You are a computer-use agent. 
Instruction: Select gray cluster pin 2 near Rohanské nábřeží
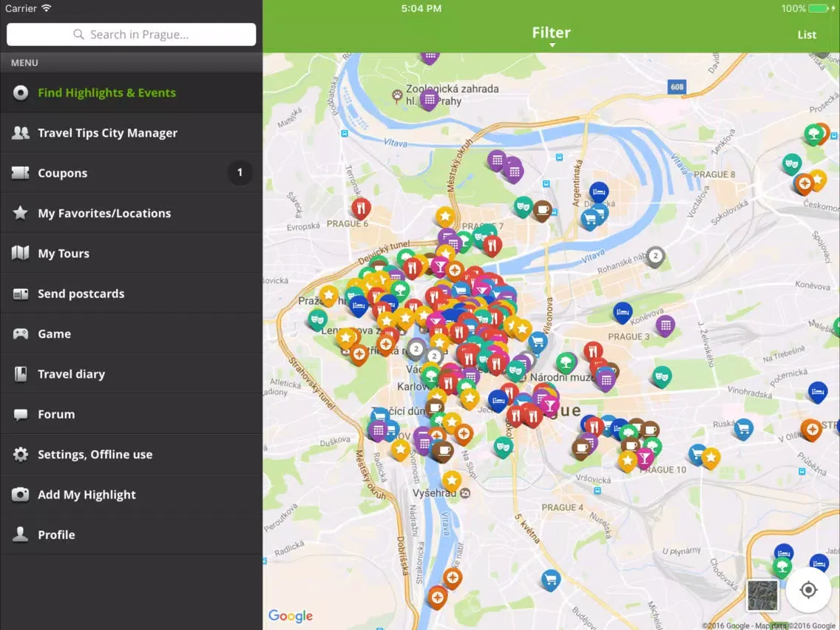tap(655, 257)
